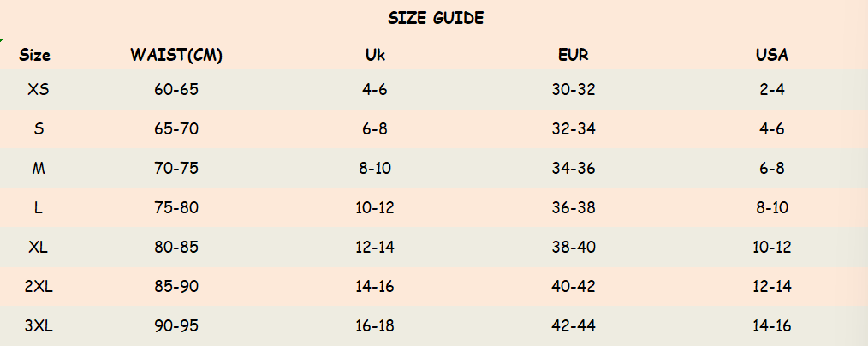
Task: Click USA size 2-4
Action: pyautogui.click(x=771, y=89)
